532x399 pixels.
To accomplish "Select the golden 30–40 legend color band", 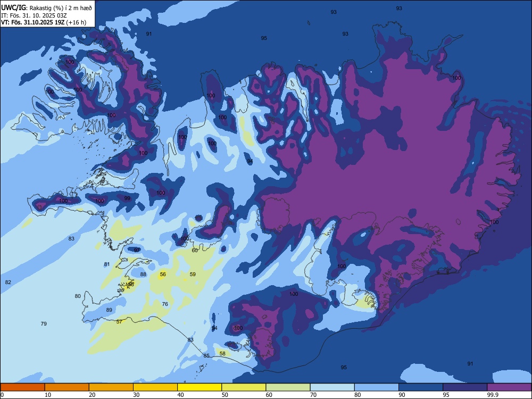I will (155, 387).
